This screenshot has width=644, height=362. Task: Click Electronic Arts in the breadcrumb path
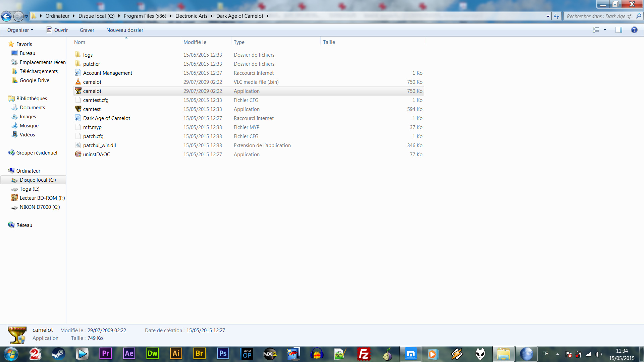(x=191, y=16)
